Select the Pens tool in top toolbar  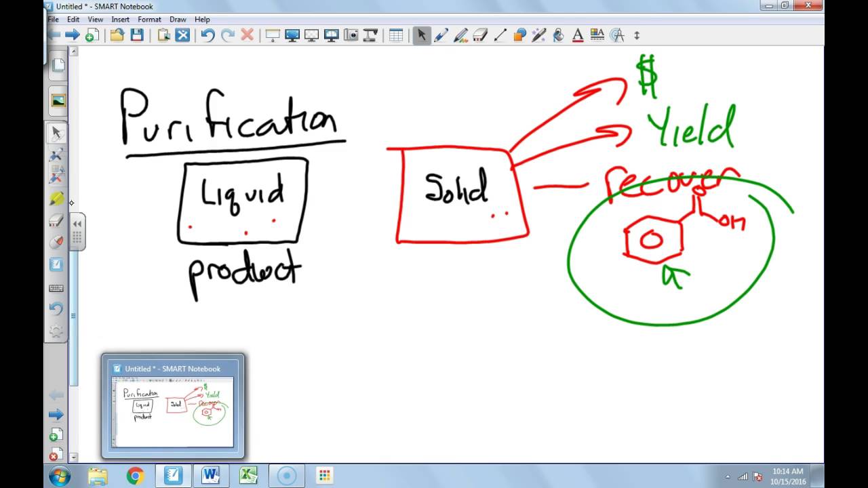(x=441, y=35)
